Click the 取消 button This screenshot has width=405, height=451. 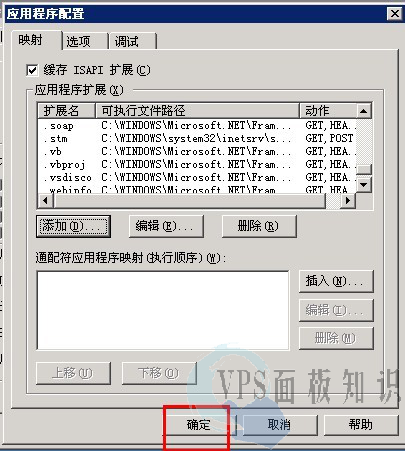click(280, 425)
